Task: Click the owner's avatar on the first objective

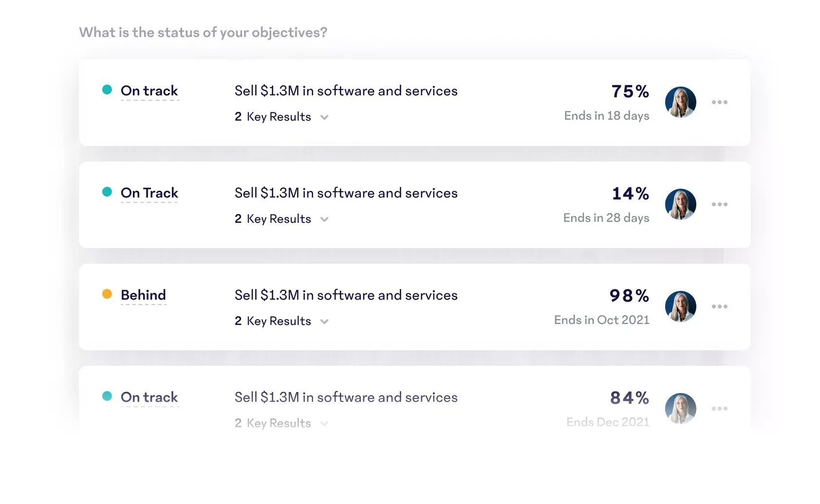Action: (x=680, y=102)
